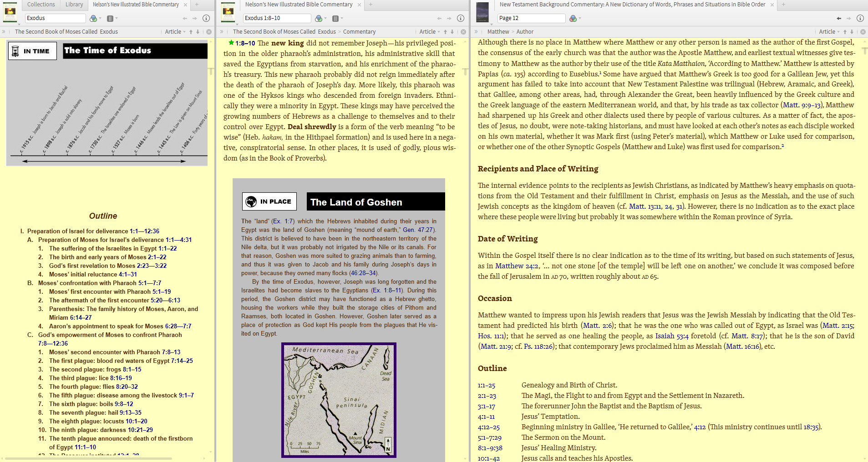The width and height of the screenshot is (868, 462).
Task: Show resource information for the Page 12 panel
Action: [x=860, y=18]
